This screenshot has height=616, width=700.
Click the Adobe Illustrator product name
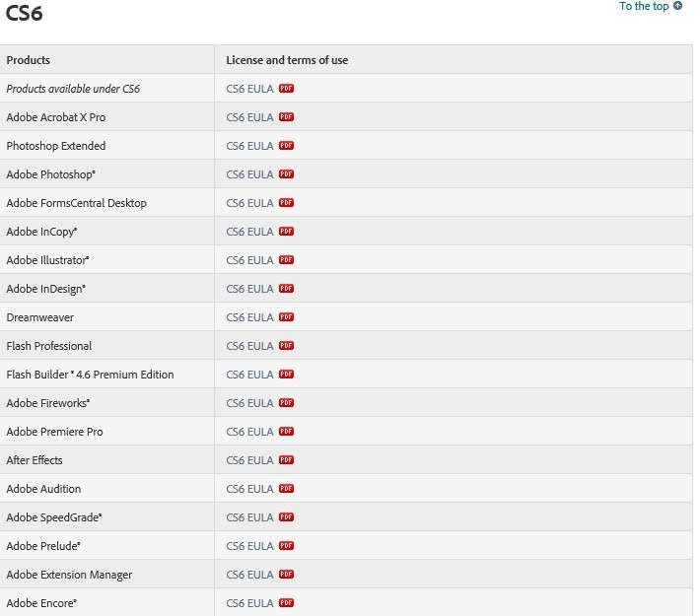pyautogui.click(x=47, y=260)
